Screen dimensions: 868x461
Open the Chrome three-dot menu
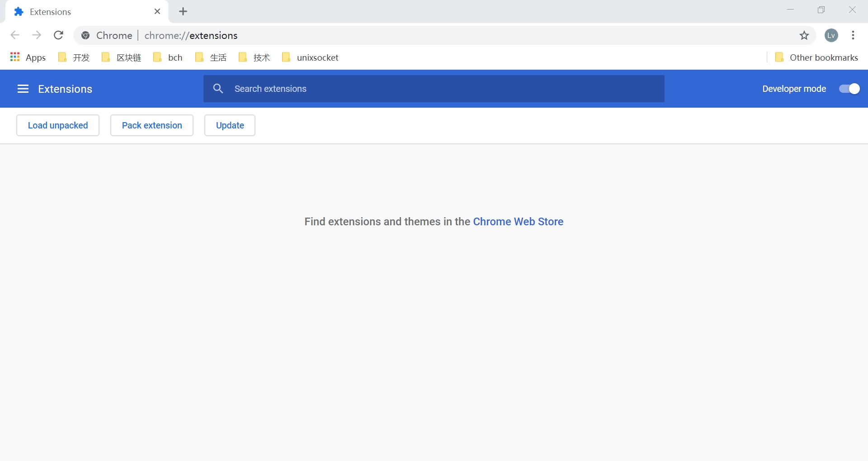pyautogui.click(x=853, y=35)
